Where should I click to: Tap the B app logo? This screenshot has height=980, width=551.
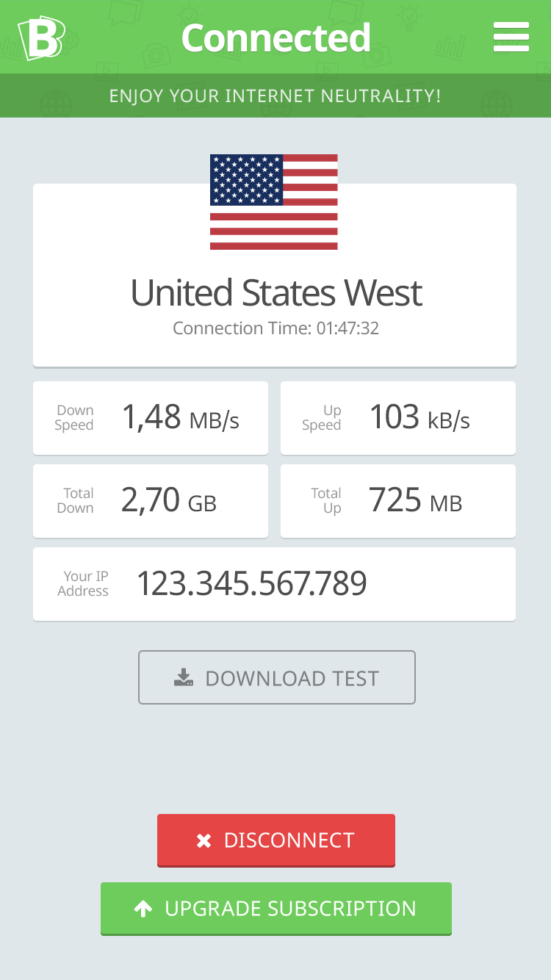point(41,38)
